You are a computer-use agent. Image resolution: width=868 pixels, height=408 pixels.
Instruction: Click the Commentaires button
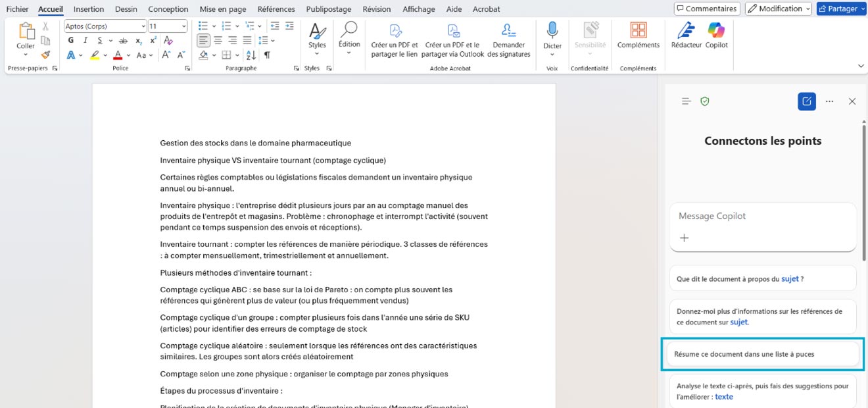click(x=707, y=9)
